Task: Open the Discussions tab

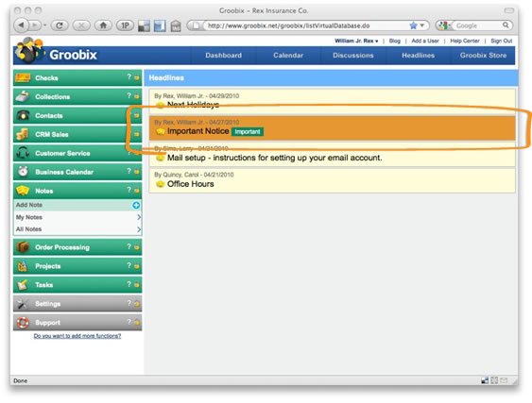Action: click(x=352, y=56)
